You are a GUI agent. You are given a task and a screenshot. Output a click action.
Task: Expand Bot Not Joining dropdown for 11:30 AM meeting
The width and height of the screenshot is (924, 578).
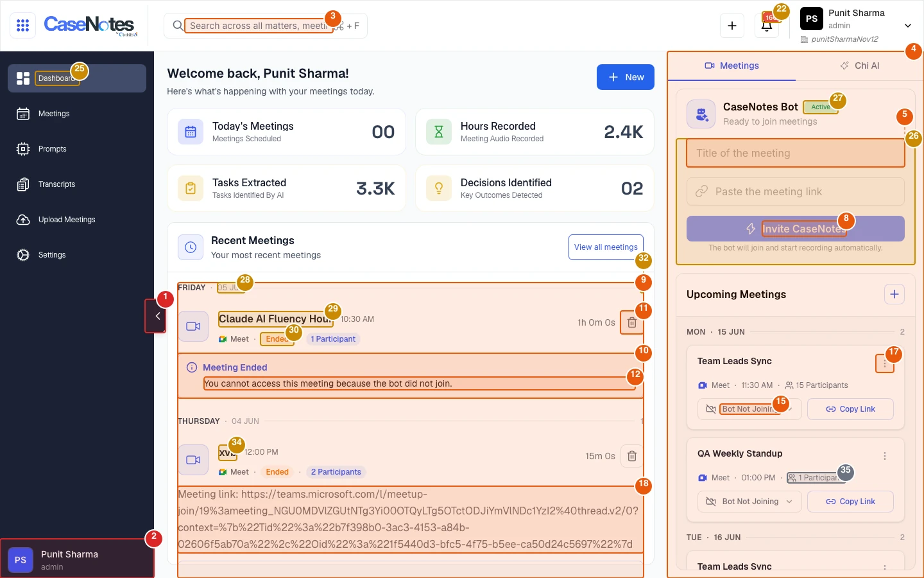749,409
